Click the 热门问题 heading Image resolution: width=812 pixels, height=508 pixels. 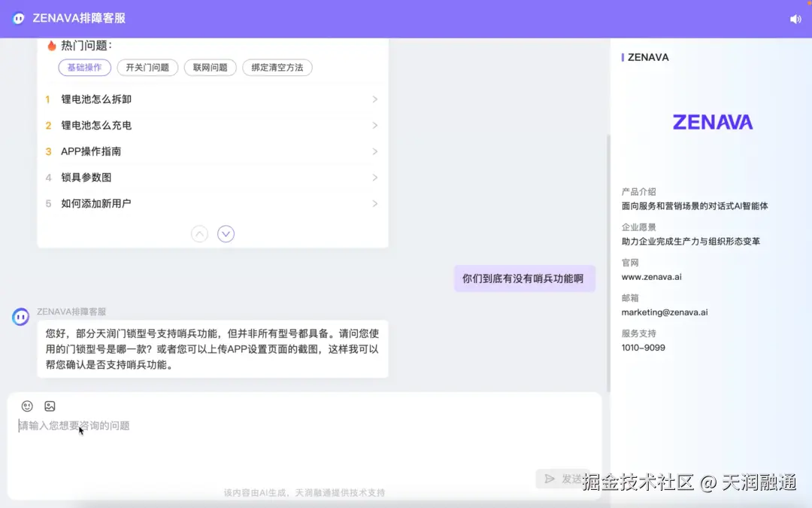(x=86, y=46)
